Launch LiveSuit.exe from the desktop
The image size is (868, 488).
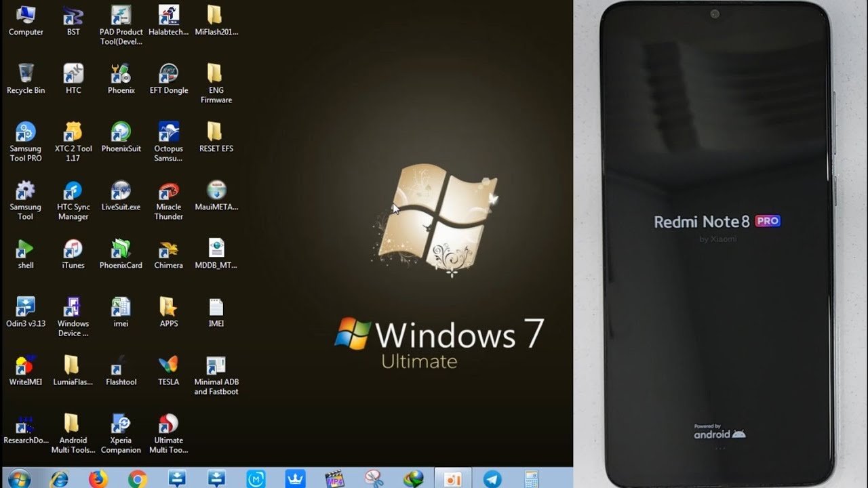[121, 195]
